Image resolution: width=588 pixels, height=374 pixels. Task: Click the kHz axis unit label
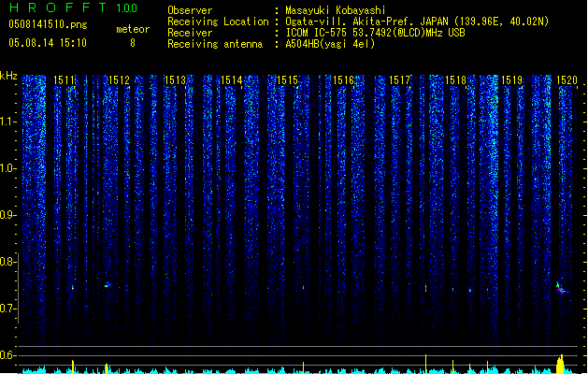pos(8,76)
